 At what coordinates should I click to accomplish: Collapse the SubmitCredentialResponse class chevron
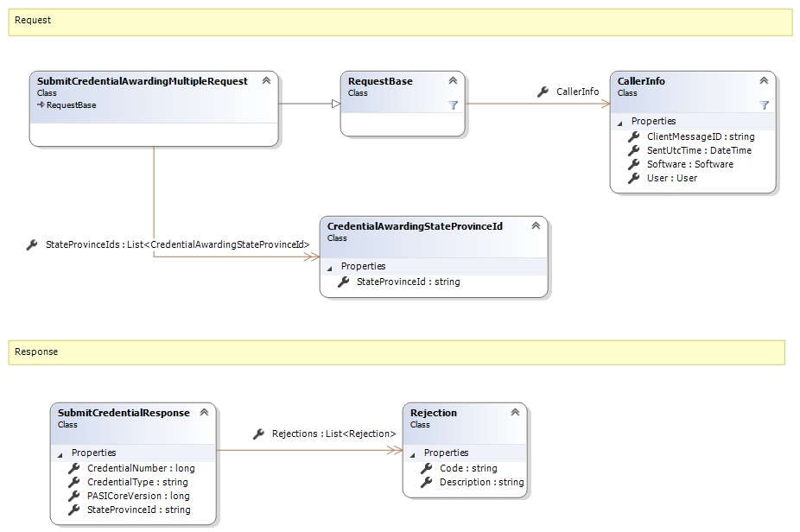pyautogui.click(x=204, y=413)
